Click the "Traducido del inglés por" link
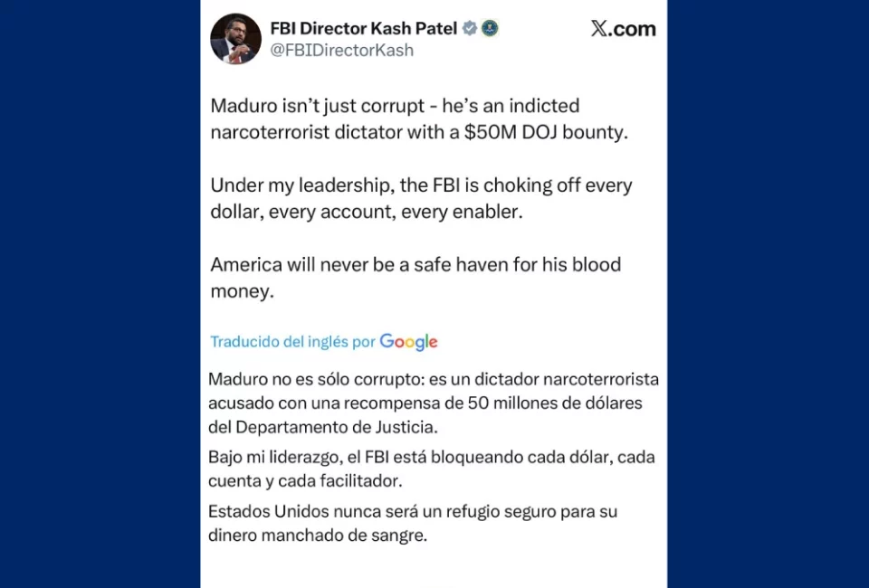Image resolution: width=869 pixels, height=588 pixels. tap(292, 342)
